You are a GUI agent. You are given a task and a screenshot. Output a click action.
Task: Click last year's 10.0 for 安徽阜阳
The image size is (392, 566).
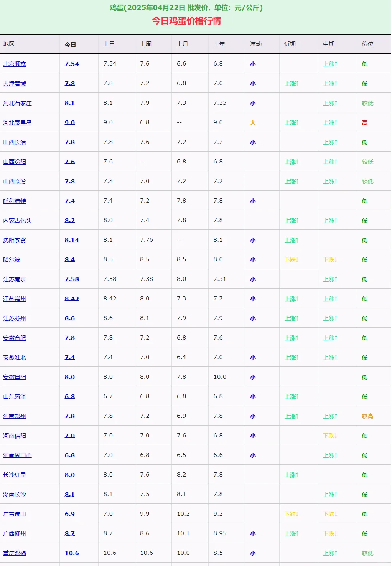point(220,377)
